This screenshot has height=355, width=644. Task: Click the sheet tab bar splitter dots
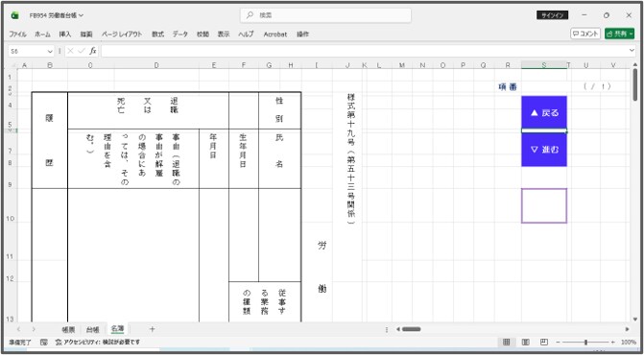387,329
